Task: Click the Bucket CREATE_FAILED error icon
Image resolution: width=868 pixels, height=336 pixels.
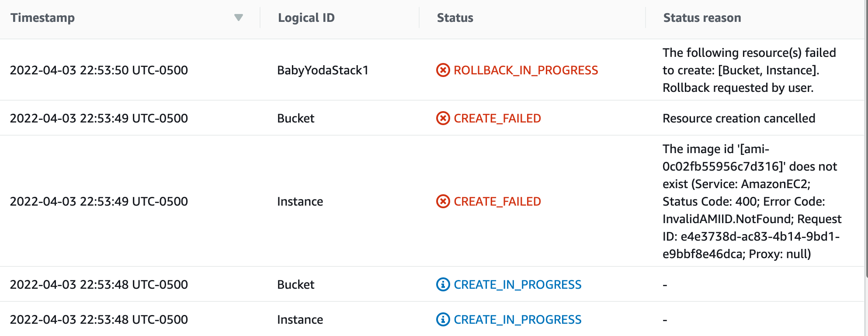Action: point(443,118)
